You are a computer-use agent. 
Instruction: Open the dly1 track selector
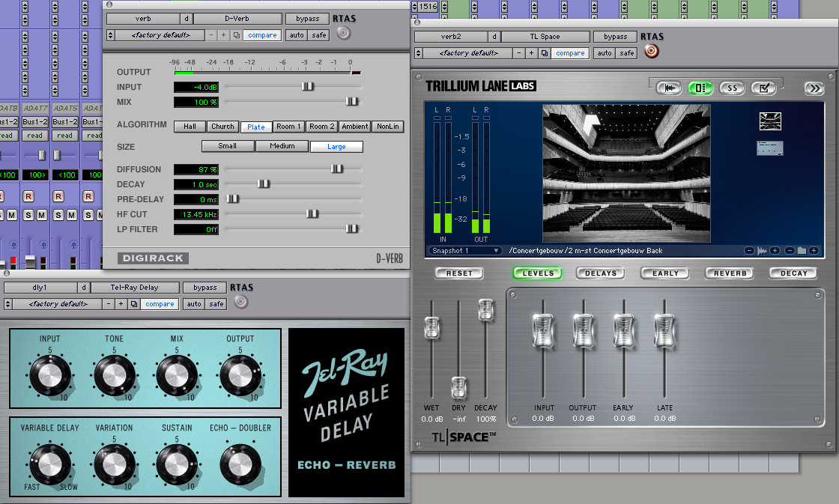40,288
